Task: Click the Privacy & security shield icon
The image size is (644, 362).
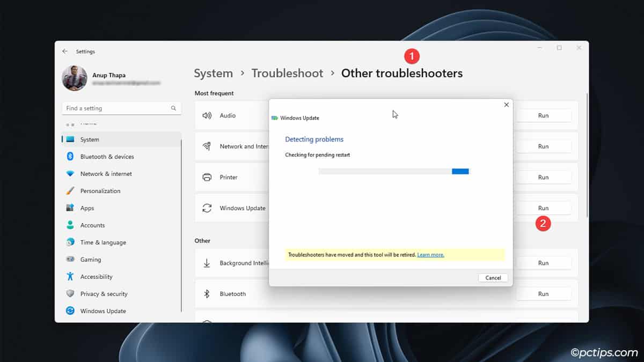Action: (x=70, y=294)
